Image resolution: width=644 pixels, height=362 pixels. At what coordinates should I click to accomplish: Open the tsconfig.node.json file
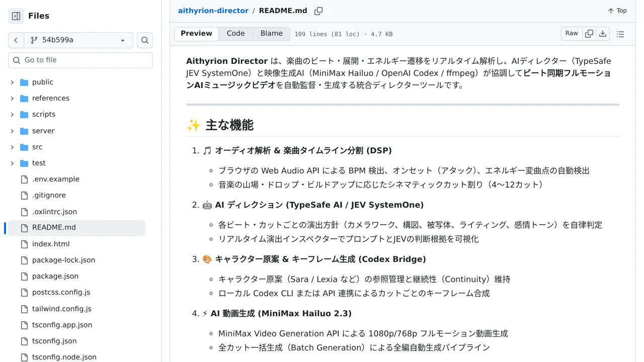point(64,357)
